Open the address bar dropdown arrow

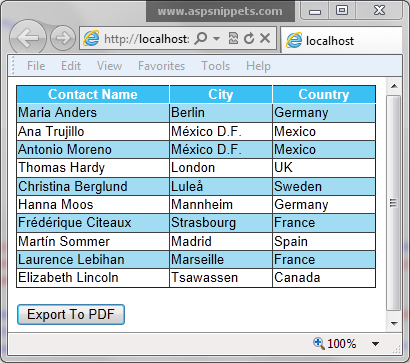[216, 39]
